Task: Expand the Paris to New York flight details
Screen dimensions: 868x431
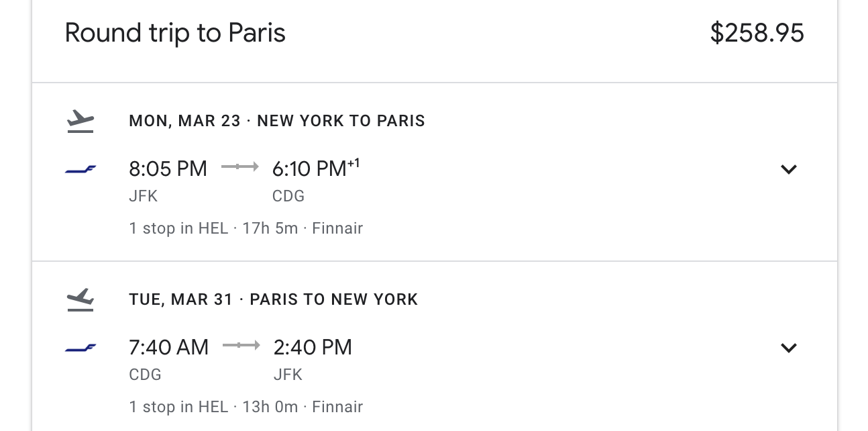Action: pyautogui.click(x=788, y=348)
